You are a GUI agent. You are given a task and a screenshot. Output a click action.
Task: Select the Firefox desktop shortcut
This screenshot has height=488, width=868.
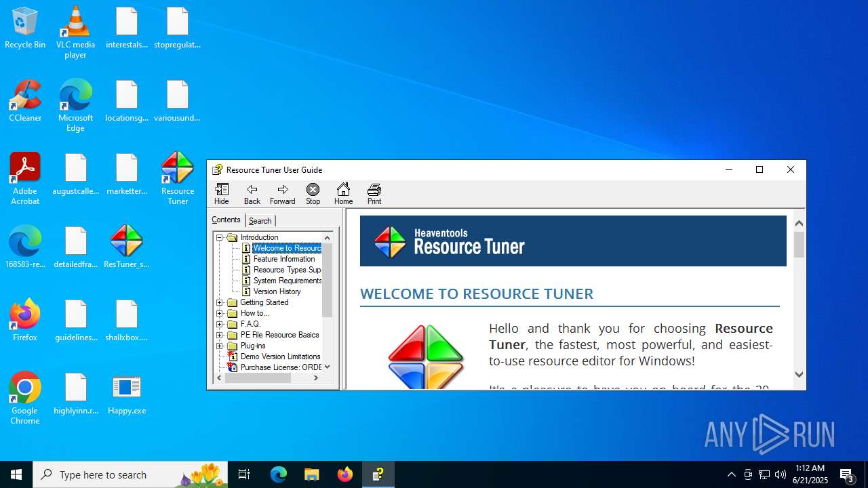[x=25, y=321]
